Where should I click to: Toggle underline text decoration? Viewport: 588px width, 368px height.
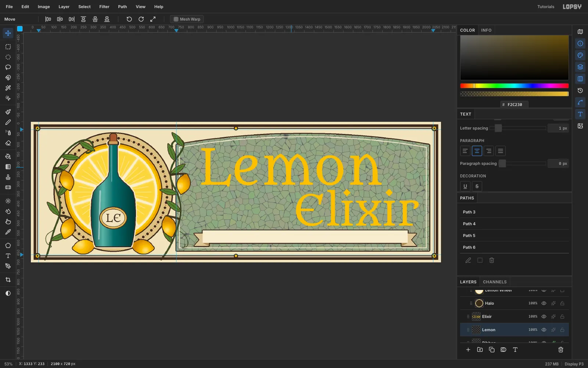point(465,186)
